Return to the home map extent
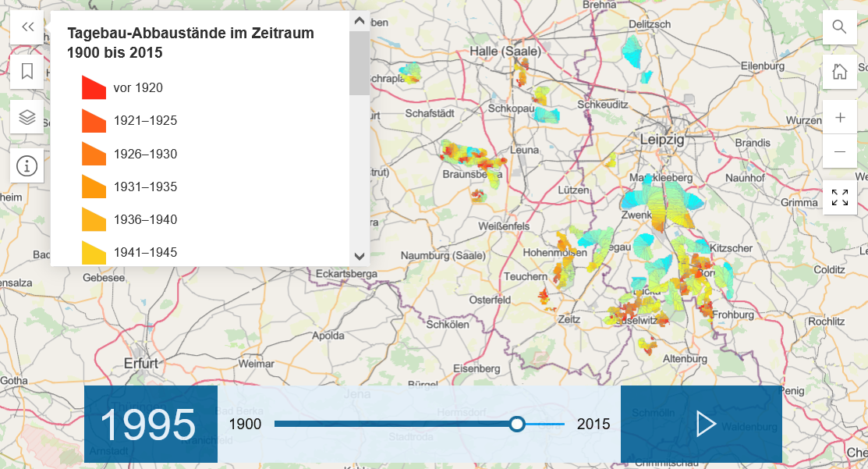This screenshot has height=469, width=868. click(x=840, y=72)
